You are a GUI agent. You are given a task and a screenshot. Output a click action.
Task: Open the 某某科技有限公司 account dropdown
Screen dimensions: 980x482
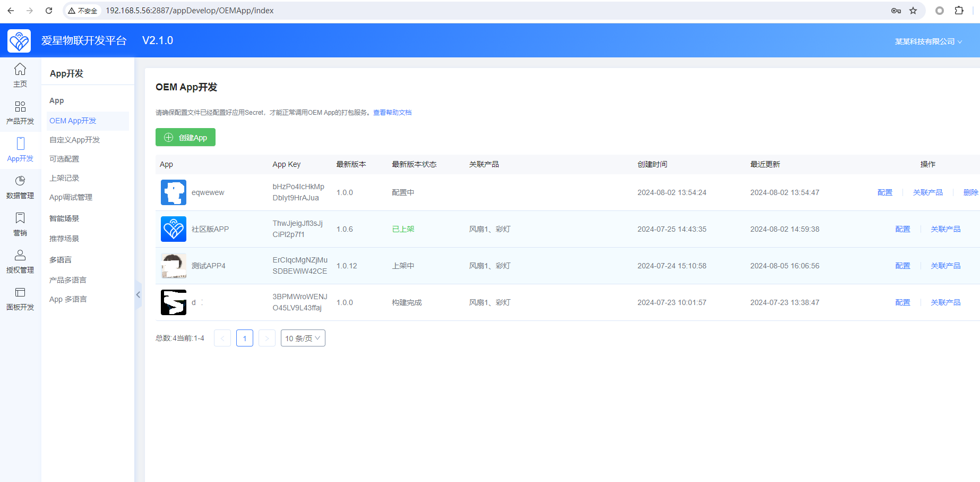(x=929, y=41)
